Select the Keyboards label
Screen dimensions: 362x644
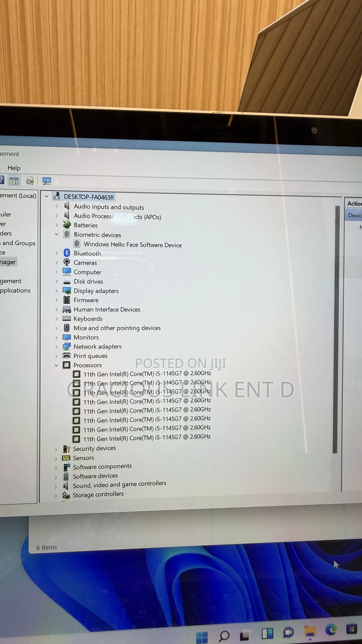pyautogui.click(x=88, y=319)
